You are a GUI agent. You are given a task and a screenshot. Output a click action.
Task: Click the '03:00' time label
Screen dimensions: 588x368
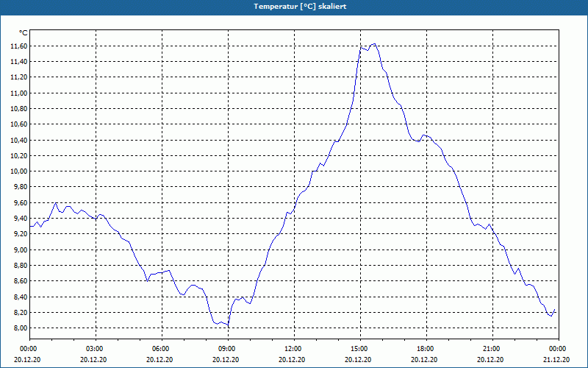click(96, 349)
